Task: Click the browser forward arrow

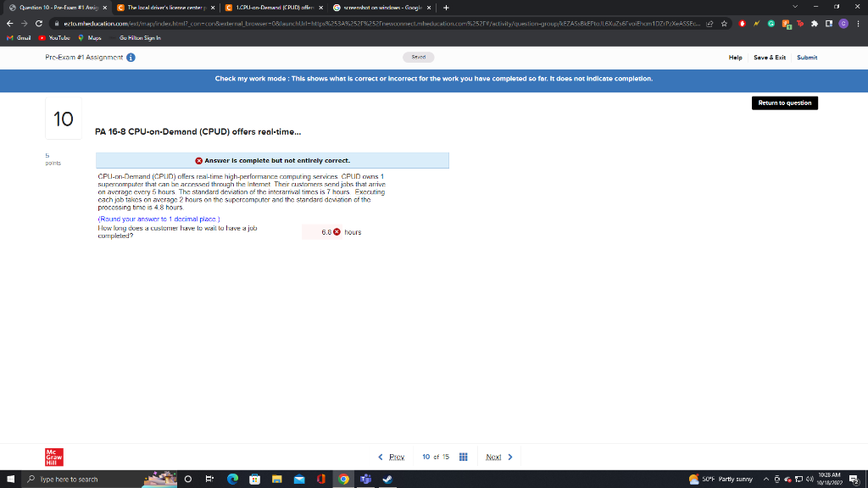Action: (24, 24)
